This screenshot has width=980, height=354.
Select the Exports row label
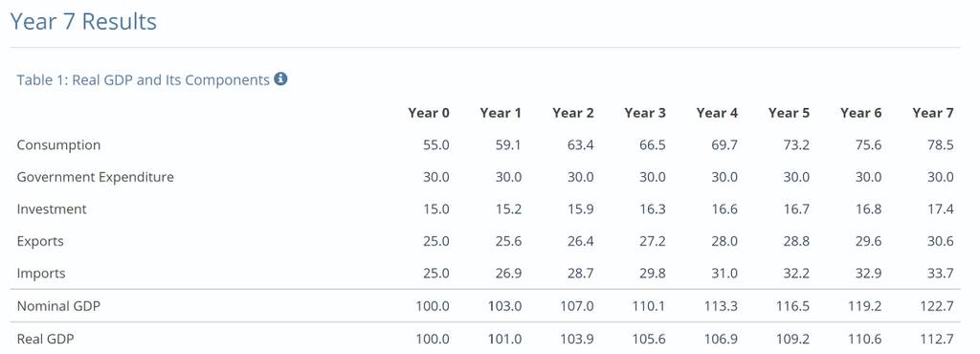pyautogui.click(x=40, y=242)
